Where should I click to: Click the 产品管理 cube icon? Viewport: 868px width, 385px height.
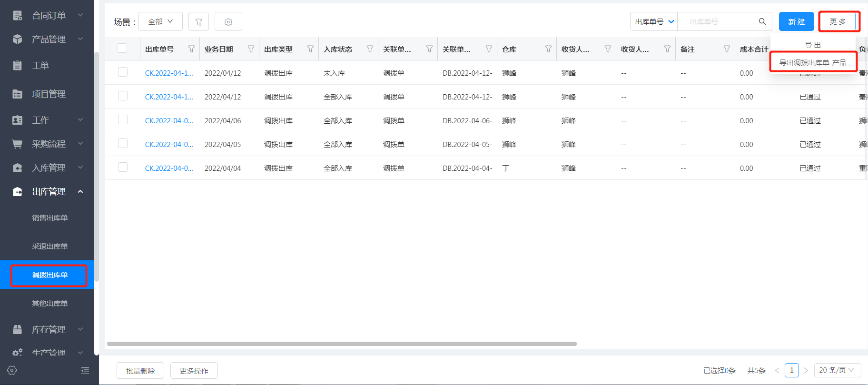tap(18, 39)
